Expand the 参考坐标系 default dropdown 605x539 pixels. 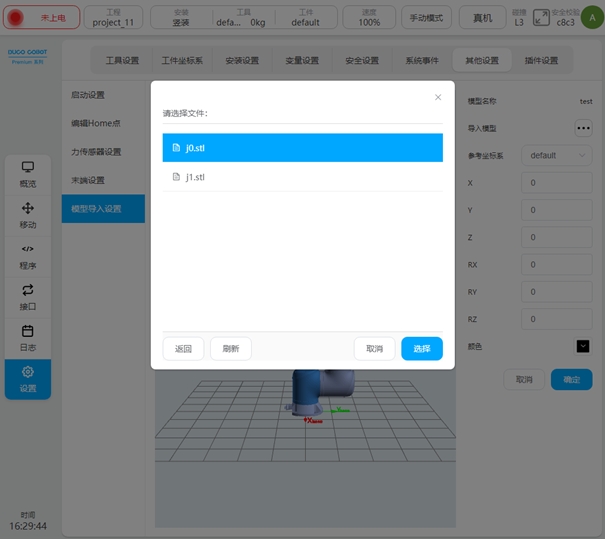pos(558,156)
